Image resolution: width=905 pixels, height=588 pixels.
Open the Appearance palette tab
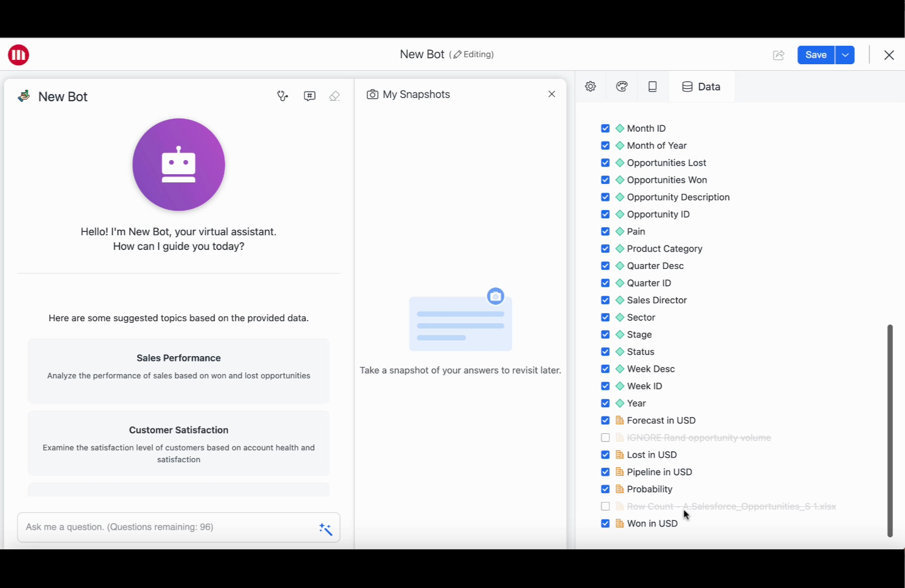pyautogui.click(x=622, y=87)
